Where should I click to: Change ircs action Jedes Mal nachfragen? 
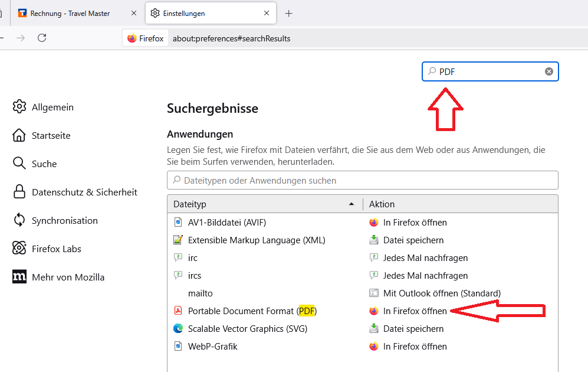(461, 275)
